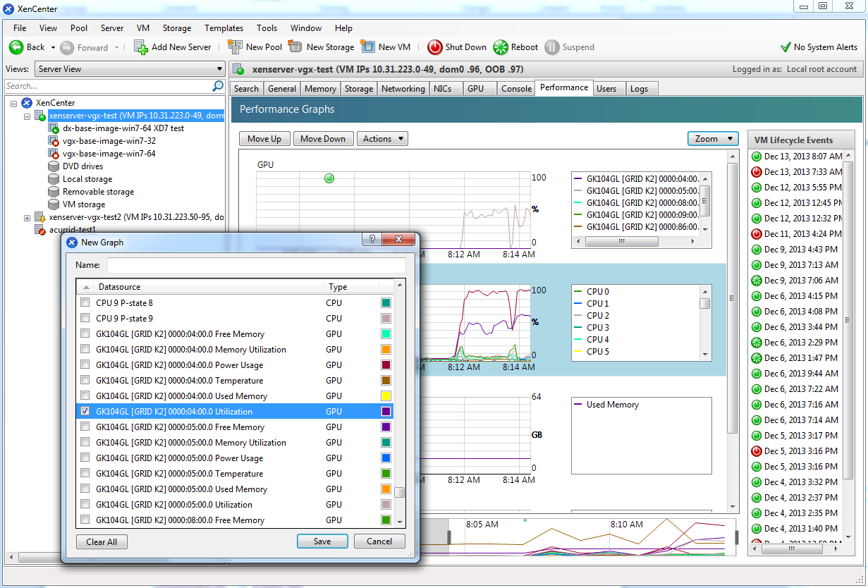Click the New Pool toolbar icon

pyautogui.click(x=236, y=47)
